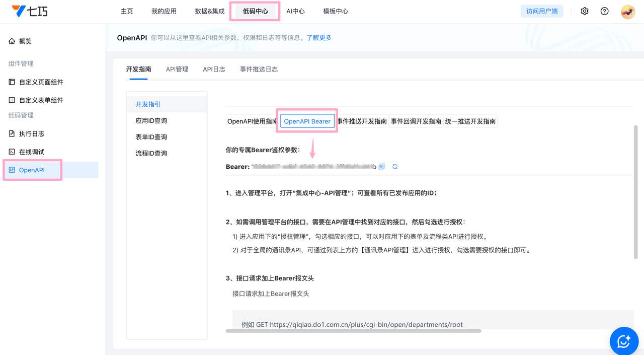Click the horizontal scrollbar under the code example
This screenshot has width=644, height=355.
pos(353,331)
